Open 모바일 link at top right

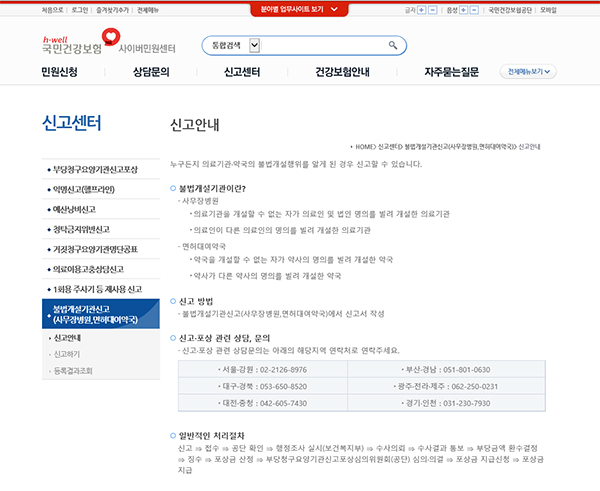548,10
